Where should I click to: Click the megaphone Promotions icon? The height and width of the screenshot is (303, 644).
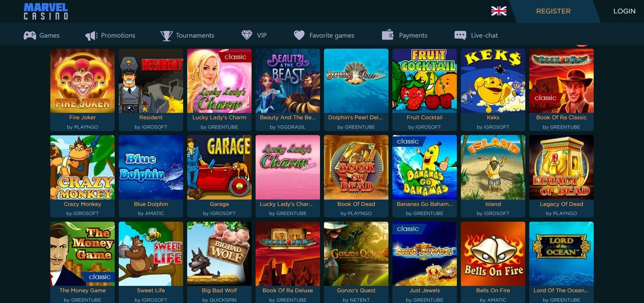91,36
